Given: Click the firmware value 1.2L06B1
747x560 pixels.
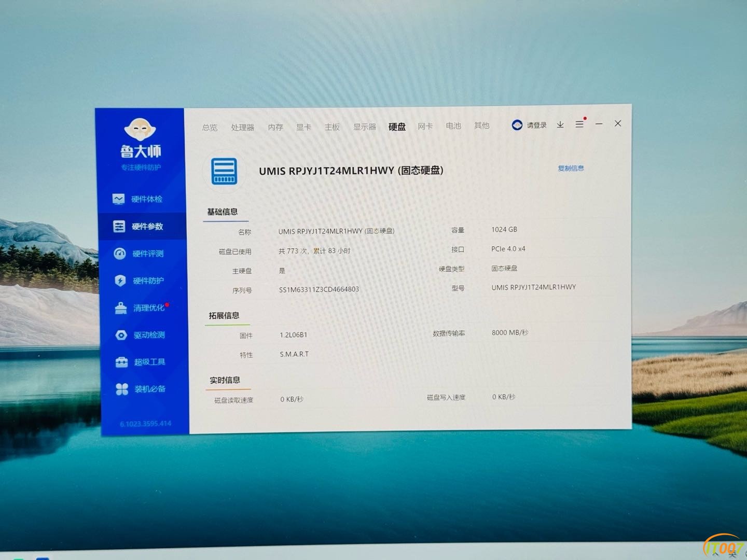Looking at the screenshot, I should pyautogui.click(x=294, y=335).
